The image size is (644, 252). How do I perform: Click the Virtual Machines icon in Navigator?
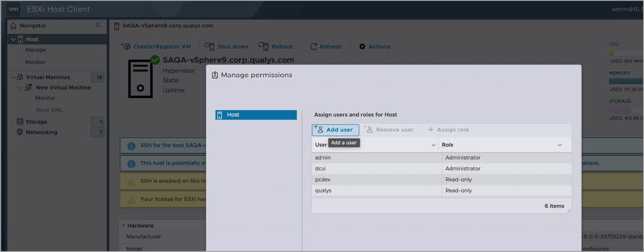(20, 77)
